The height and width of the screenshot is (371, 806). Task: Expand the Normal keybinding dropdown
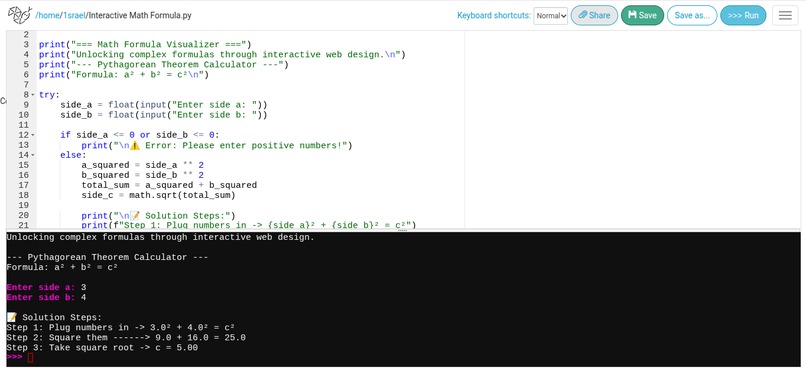(550, 16)
